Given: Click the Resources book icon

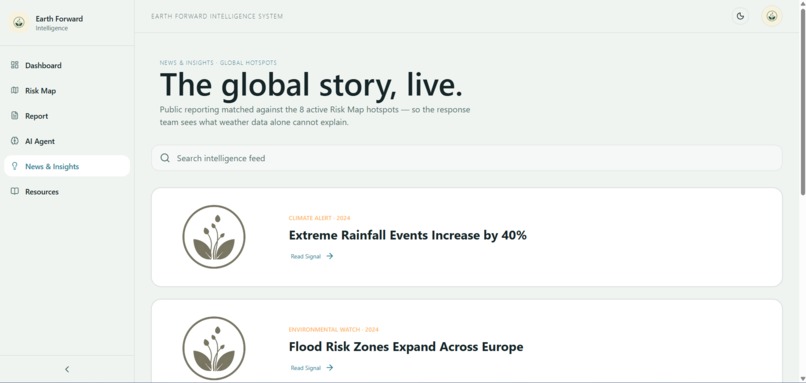Looking at the screenshot, I should click(x=14, y=191).
